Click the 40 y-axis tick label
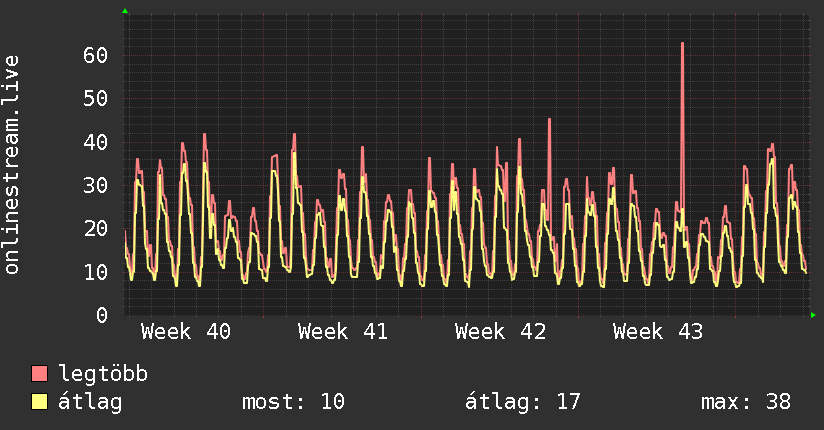The height and width of the screenshot is (430, 824). (96, 142)
